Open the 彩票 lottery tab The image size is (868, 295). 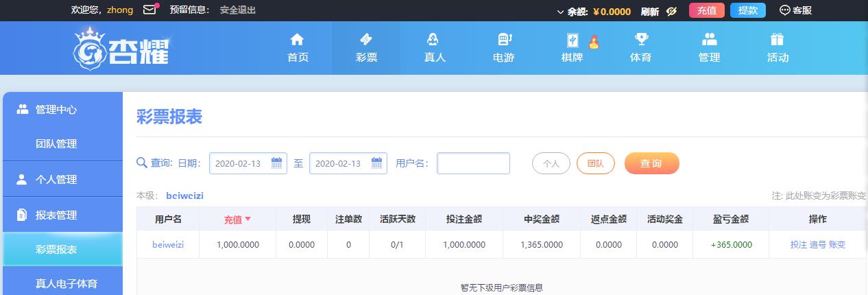coord(366,47)
